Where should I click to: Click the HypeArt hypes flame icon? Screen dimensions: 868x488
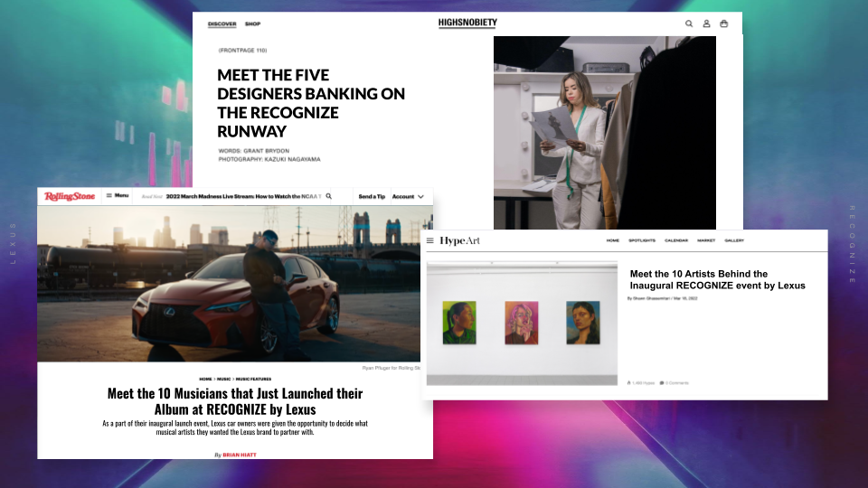629,383
